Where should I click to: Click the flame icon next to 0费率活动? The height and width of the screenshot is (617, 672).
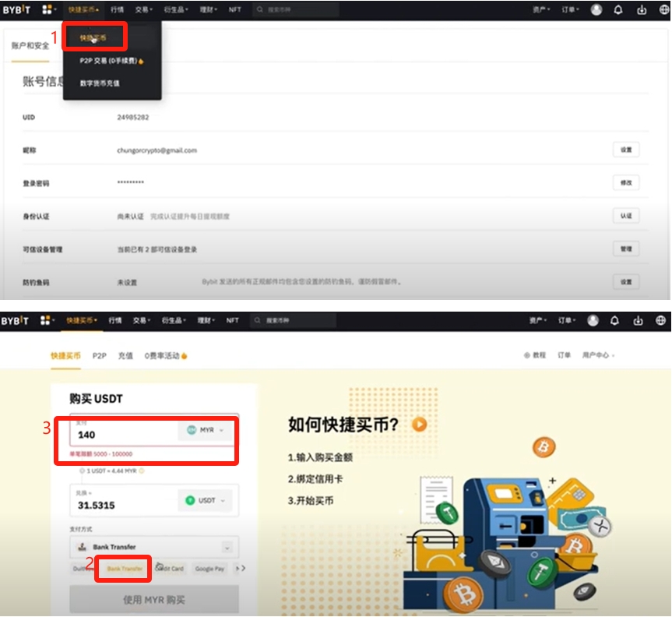pos(184,356)
